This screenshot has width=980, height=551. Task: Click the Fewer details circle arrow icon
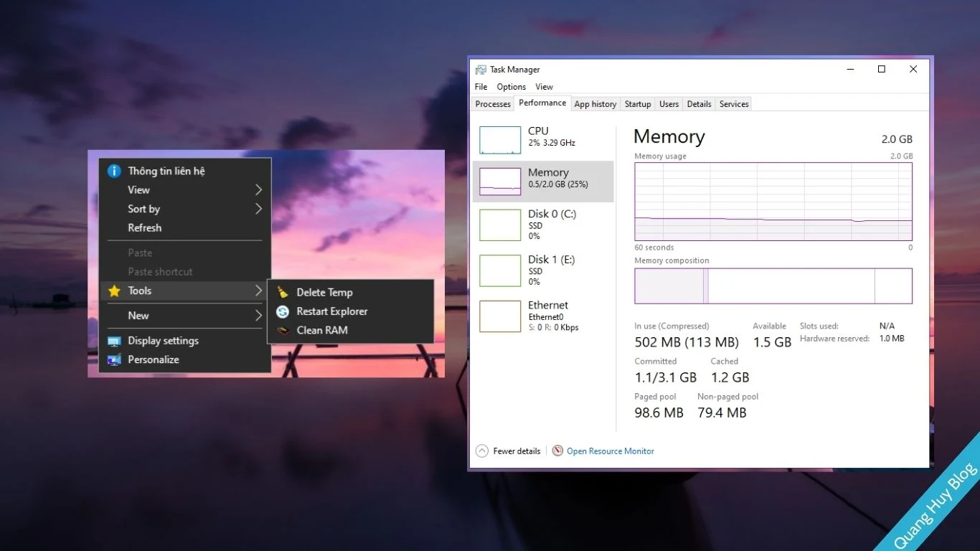pyautogui.click(x=482, y=451)
